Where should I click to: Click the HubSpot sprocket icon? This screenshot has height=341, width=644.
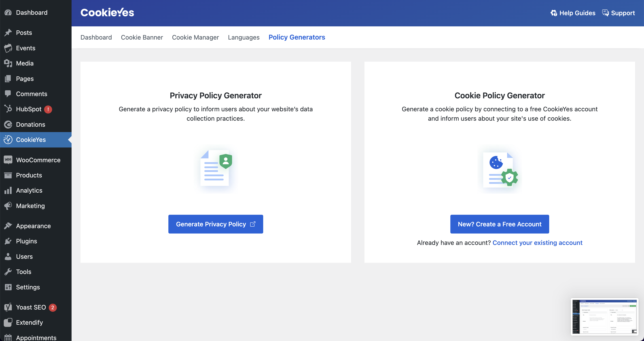pyautogui.click(x=8, y=109)
